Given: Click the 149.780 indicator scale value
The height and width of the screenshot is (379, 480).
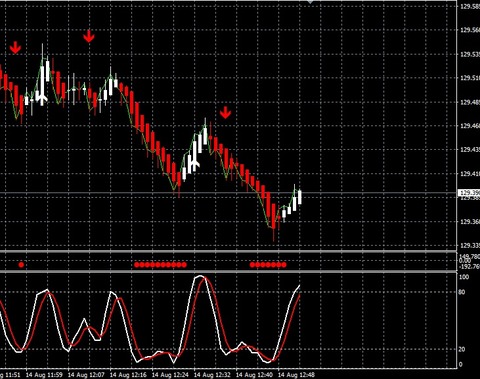Looking at the screenshot, I should point(470,256).
